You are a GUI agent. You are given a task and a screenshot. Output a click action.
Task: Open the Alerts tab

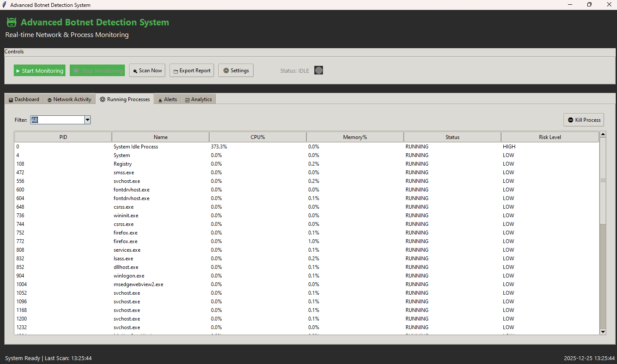tap(167, 99)
